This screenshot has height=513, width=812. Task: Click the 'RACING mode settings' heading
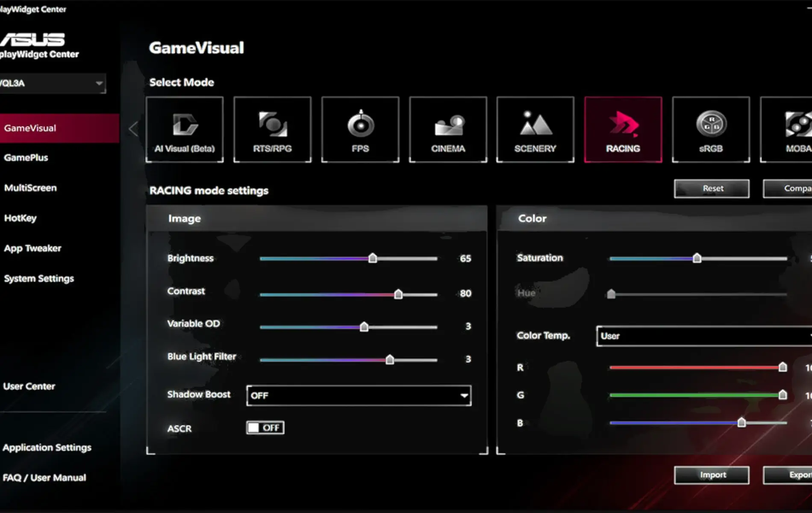(209, 191)
